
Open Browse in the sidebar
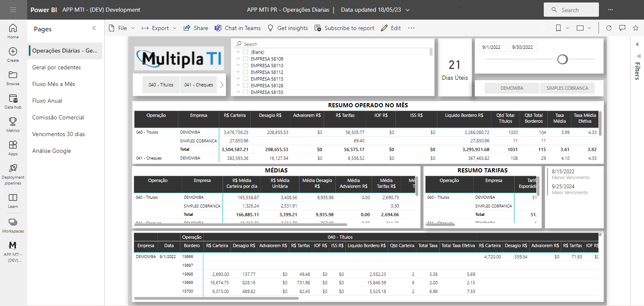coord(13,78)
